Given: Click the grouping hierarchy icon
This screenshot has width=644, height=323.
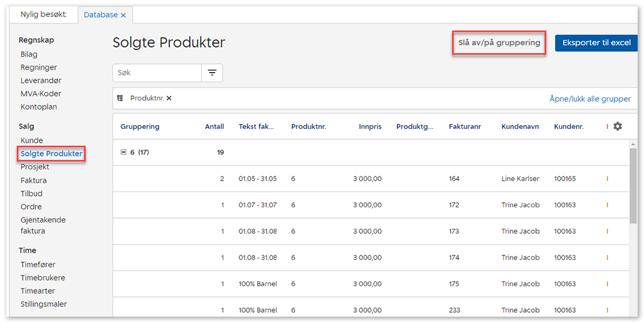Looking at the screenshot, I should pos(121,99).
